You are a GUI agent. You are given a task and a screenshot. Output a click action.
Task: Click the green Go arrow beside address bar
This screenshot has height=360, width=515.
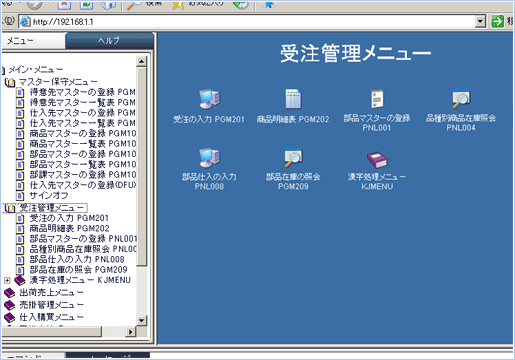coord(497,21)
